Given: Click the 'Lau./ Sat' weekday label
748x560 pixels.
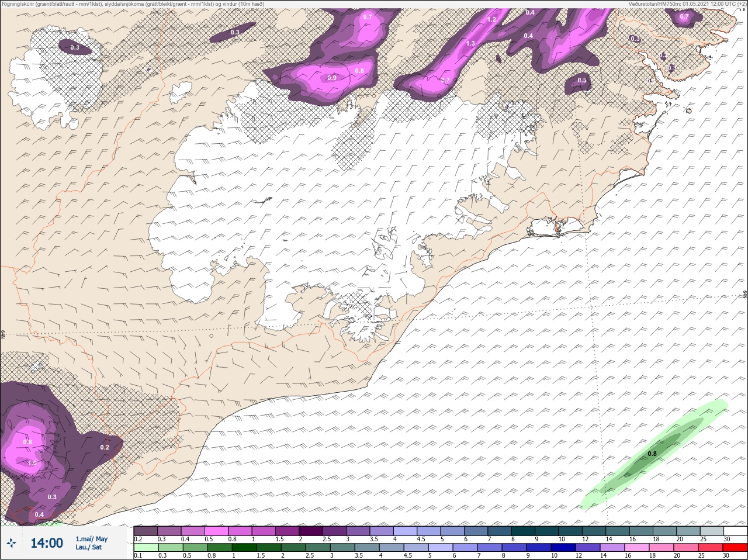Looking at the screenshot, I should [89, 548].
